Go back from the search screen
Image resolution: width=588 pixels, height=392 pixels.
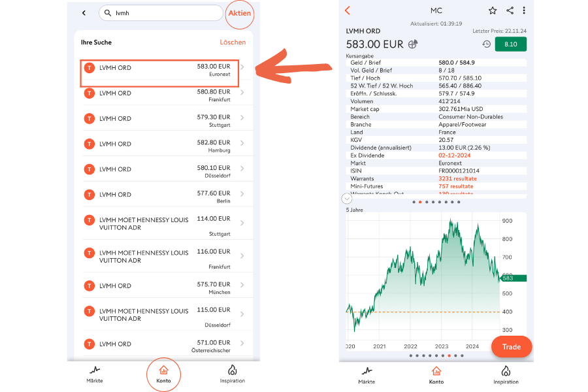tap(84, 13)
